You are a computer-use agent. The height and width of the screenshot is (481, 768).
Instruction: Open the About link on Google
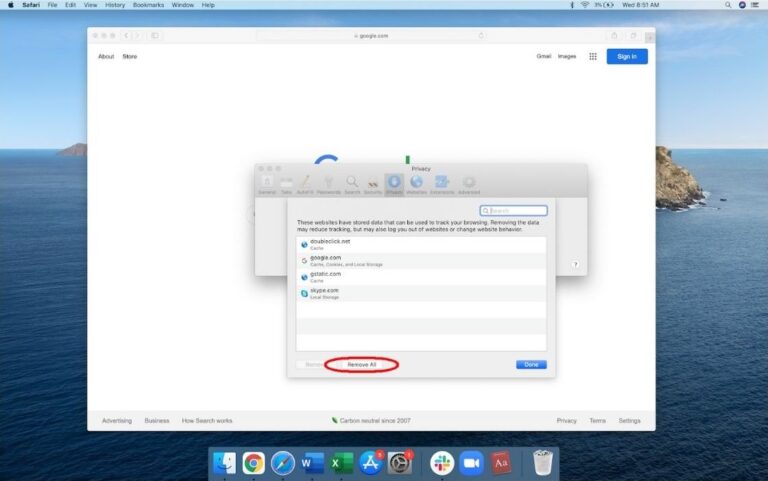[106, 56]
